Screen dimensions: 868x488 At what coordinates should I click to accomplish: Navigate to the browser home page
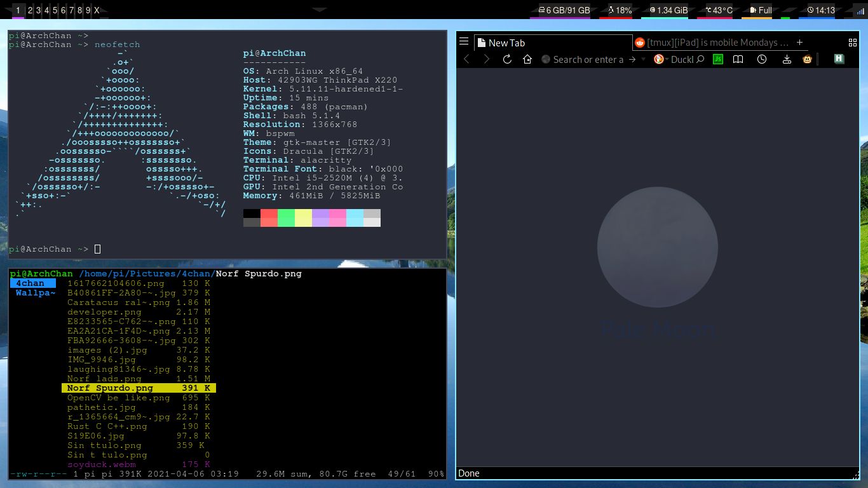[527, 58]
